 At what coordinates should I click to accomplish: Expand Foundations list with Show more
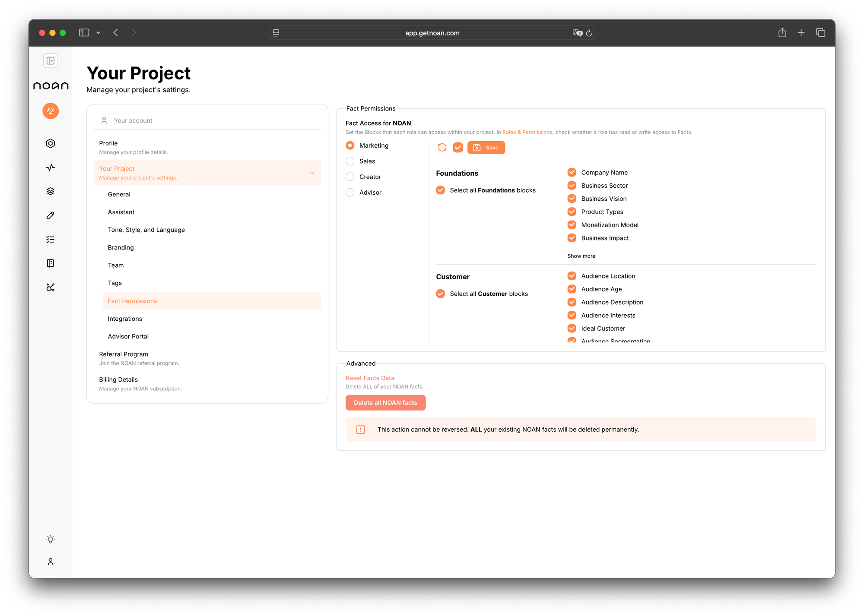click(581, 256)
